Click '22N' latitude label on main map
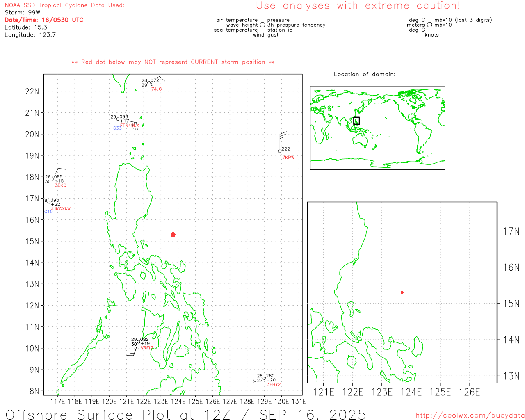Viewport: 525px width, 420px height. tap(32, 91)
